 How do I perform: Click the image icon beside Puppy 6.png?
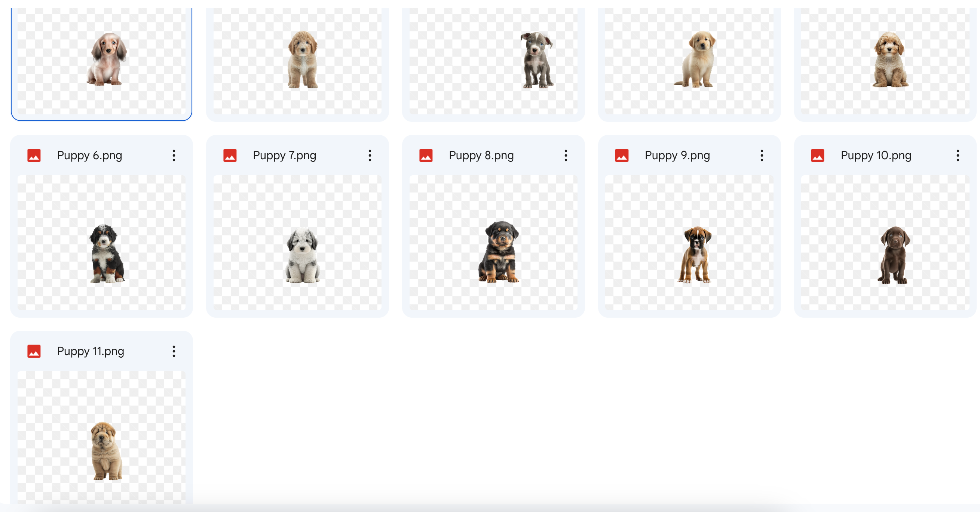(x=34, y=155)
